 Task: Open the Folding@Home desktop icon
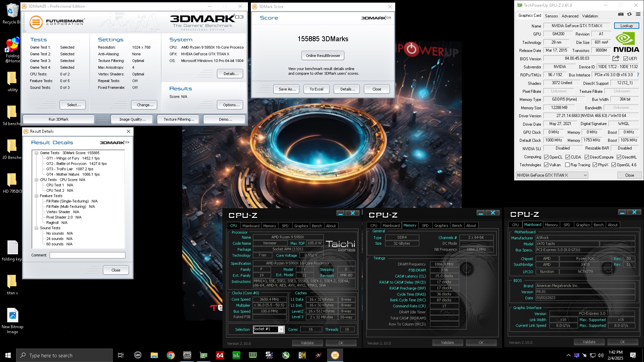(x=12, y=50)
